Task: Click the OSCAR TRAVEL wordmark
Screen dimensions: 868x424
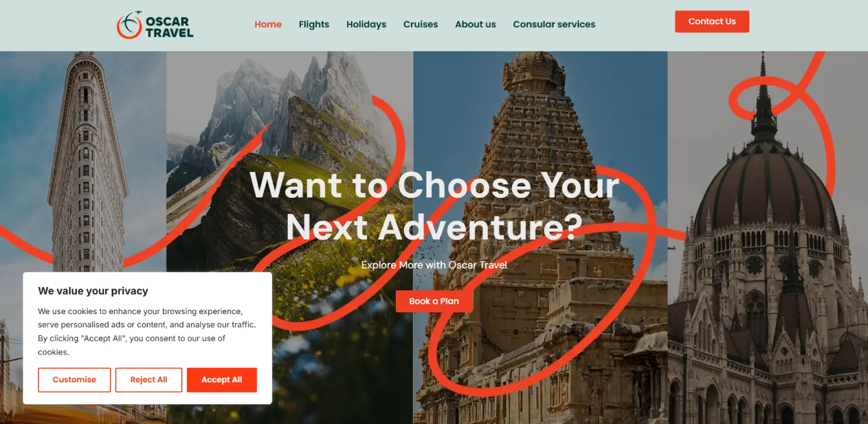Action: pyautogui.click(x=169, y=27)
